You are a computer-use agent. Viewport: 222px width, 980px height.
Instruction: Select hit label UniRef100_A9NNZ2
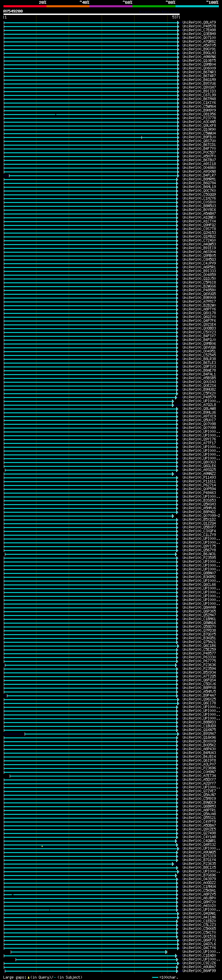[x=199, y=473]
